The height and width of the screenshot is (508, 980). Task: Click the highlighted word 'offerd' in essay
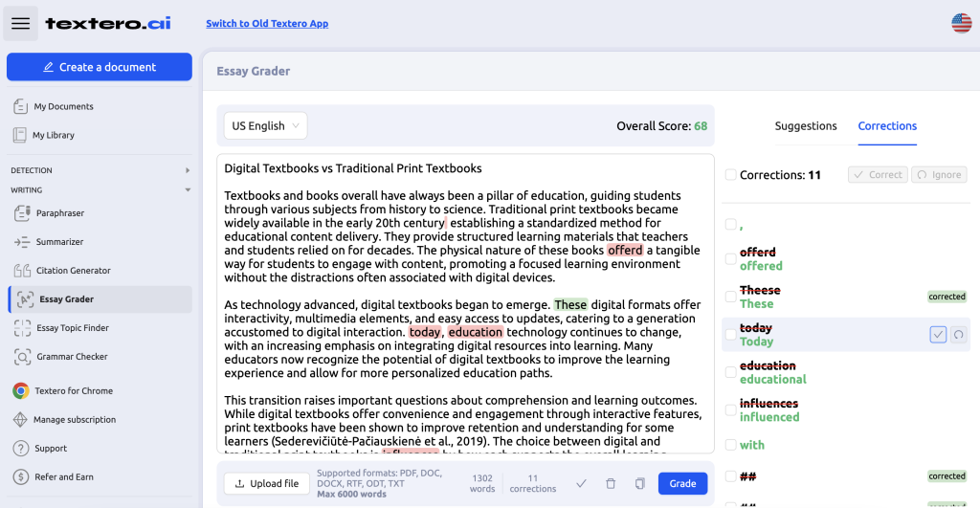point(625,250)
